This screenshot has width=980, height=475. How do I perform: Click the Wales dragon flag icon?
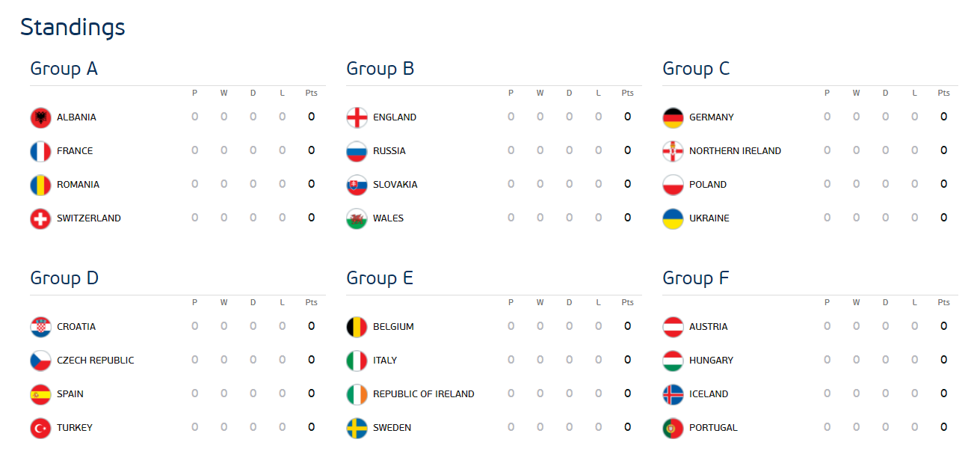(357, 218)
